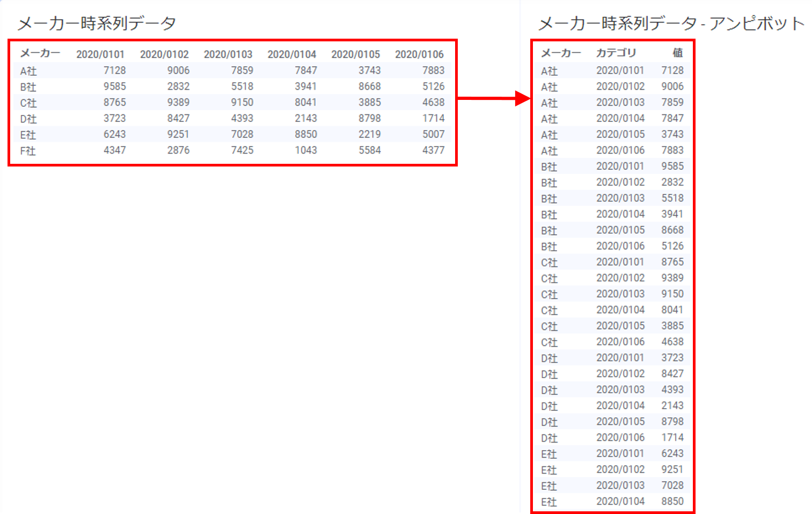Viewport: 812px width, 514px height.
Task: Sort by the 2020/0103 column header
Action: click(x=228, y=54)
